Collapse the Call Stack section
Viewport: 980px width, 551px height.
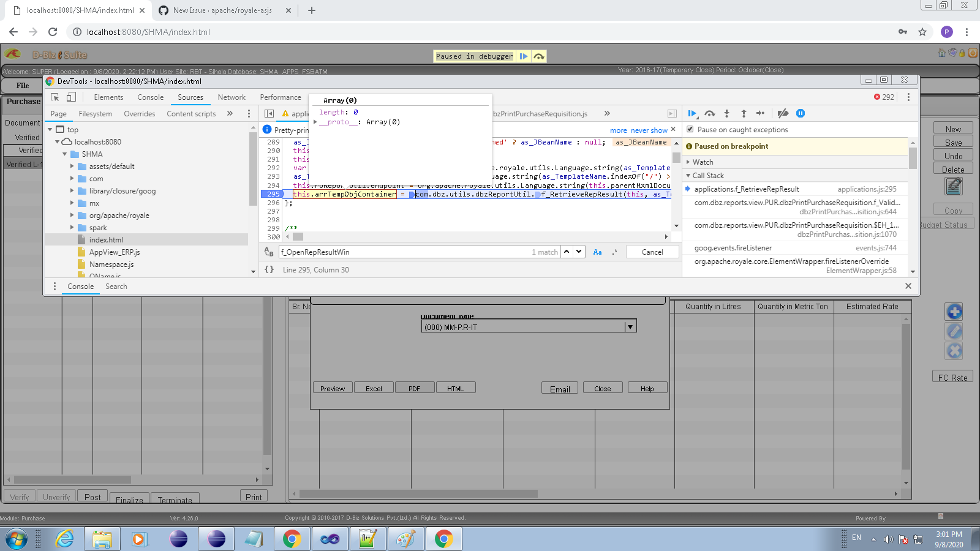[706, 176]
